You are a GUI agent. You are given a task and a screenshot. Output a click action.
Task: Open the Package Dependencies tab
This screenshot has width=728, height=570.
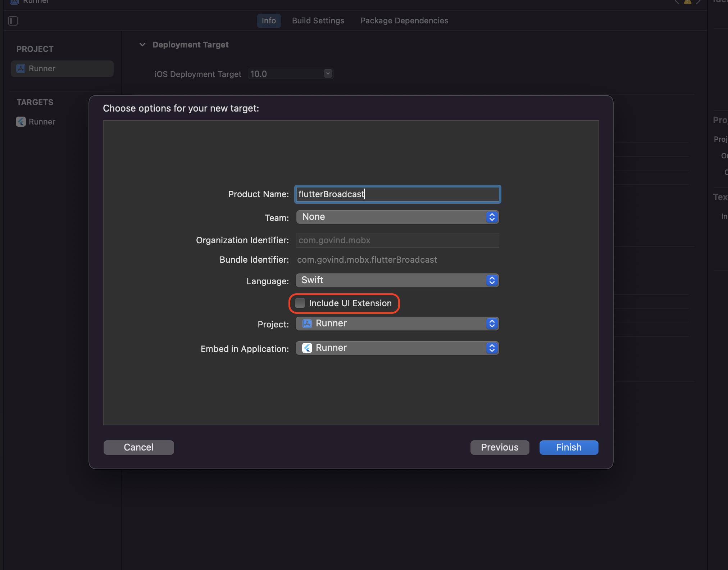coord(404,21)
